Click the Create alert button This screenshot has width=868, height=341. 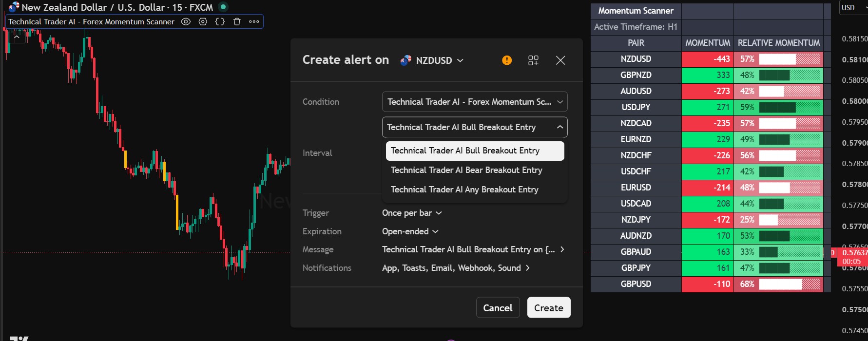pyautogui.click(x=549, y=308)
